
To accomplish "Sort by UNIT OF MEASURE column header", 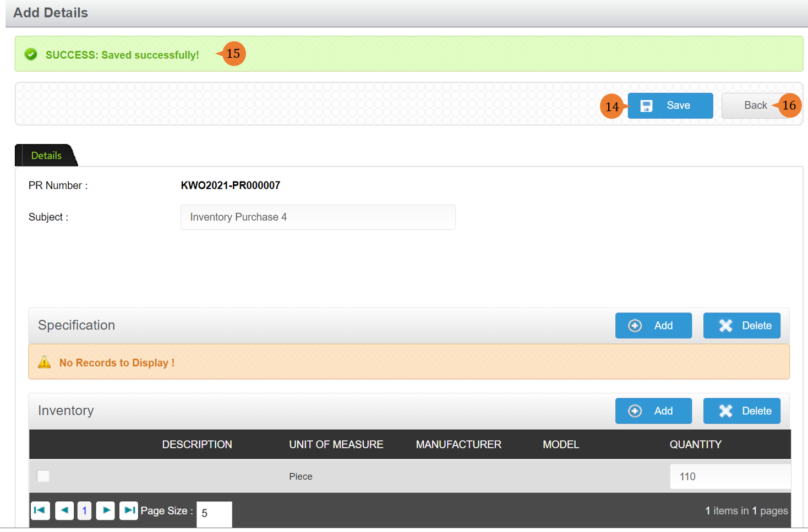I will 336,445.
